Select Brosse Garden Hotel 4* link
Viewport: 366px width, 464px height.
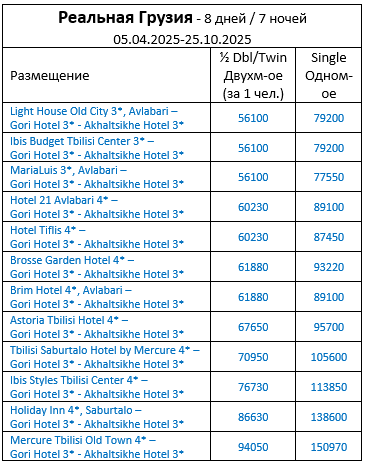coord(67,260)
